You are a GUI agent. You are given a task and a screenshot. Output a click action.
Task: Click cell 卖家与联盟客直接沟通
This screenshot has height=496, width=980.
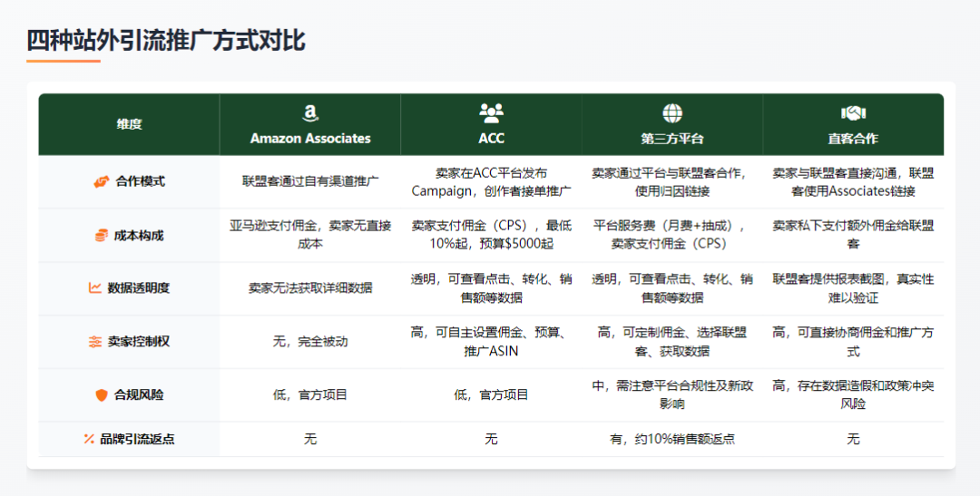(x=853, y=181)
